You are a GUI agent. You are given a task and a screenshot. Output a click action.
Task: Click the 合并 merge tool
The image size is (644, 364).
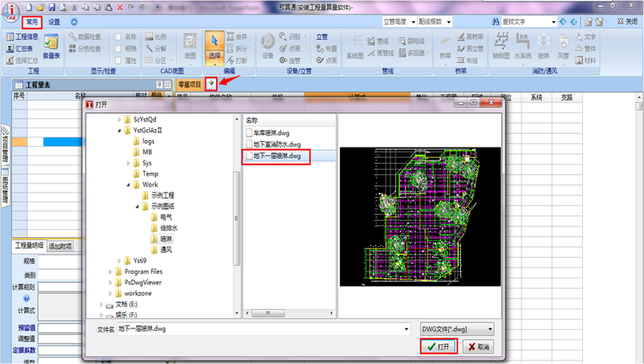[x=237, y=36]
